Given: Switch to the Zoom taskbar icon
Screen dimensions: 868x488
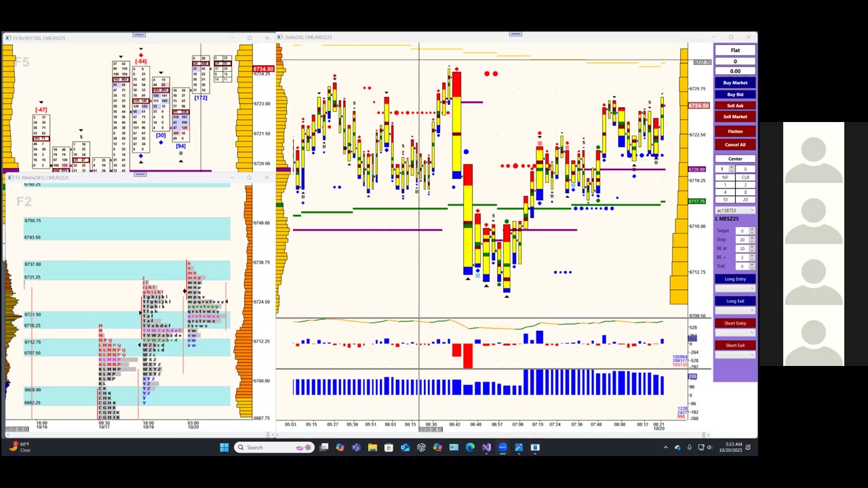Looking at the screenshot, I should click(x=502, y=447).
